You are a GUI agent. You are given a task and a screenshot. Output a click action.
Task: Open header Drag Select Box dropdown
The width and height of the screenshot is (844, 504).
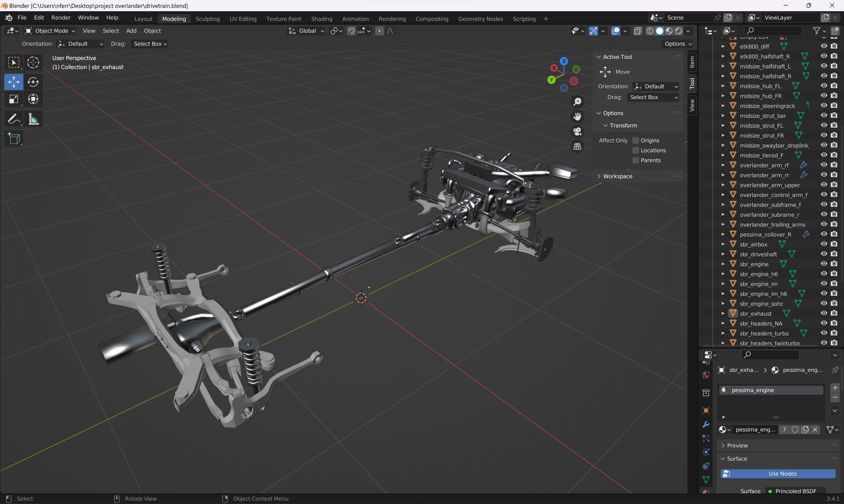pos(150,44)
